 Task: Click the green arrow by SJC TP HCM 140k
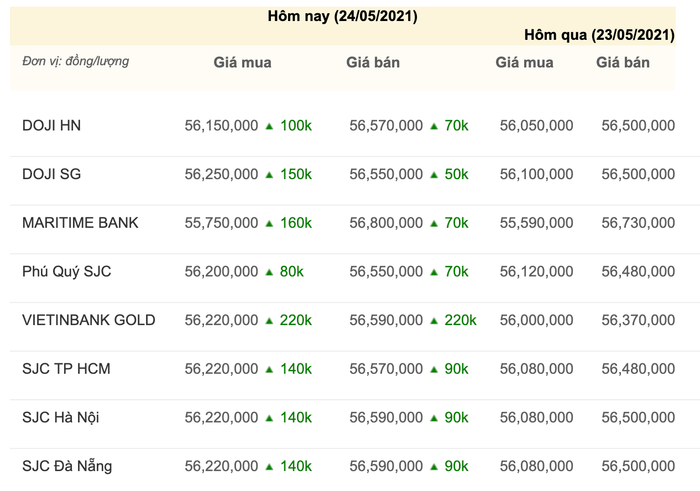[268, 369]
